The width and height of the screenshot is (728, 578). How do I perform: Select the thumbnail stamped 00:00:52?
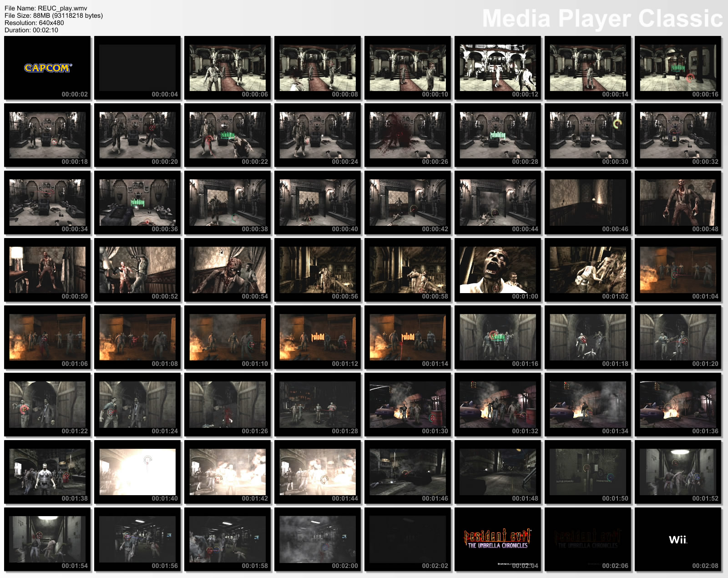(137, 270)
